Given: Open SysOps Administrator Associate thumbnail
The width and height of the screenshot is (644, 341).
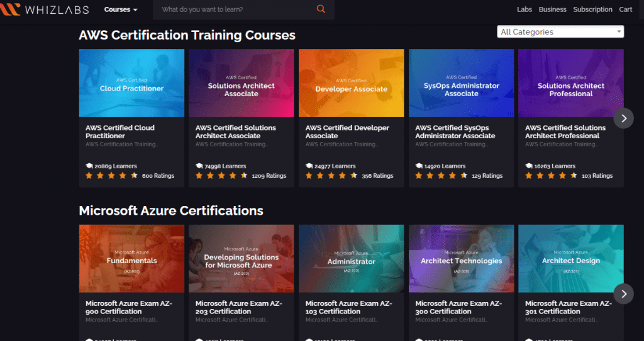Looking at the screenshot, I should (461, 83).
